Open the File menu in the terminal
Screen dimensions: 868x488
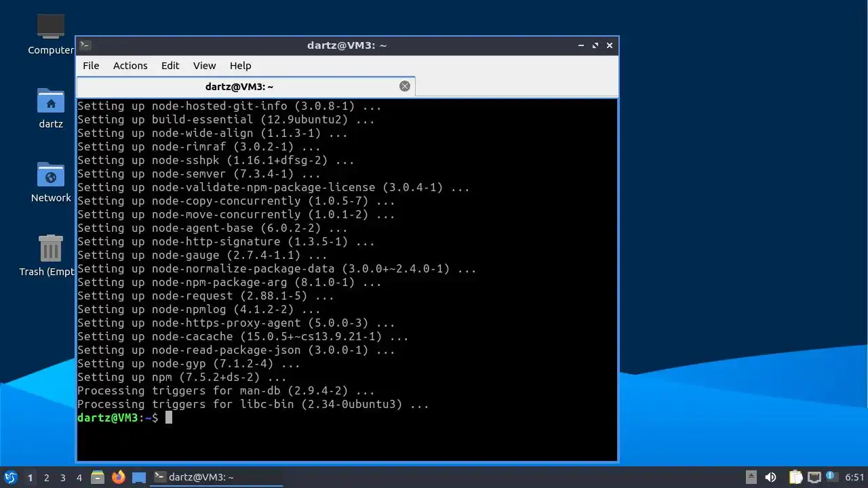[91, 66]
